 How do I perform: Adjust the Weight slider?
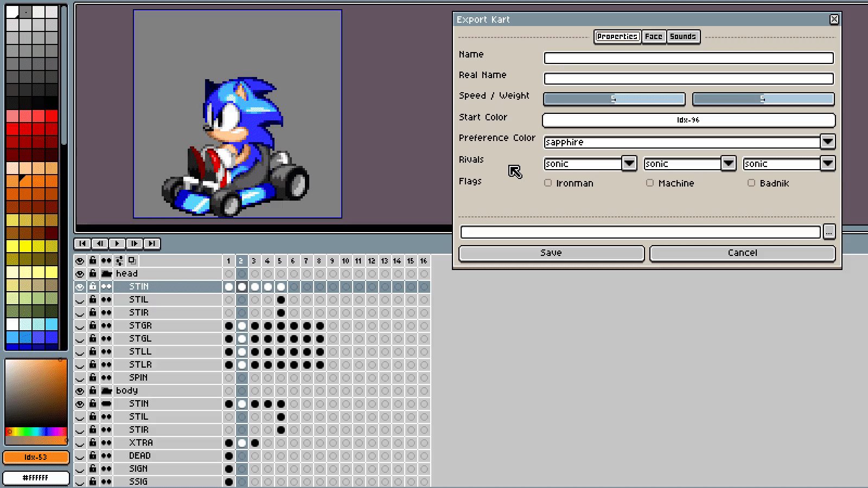[763, 99]
